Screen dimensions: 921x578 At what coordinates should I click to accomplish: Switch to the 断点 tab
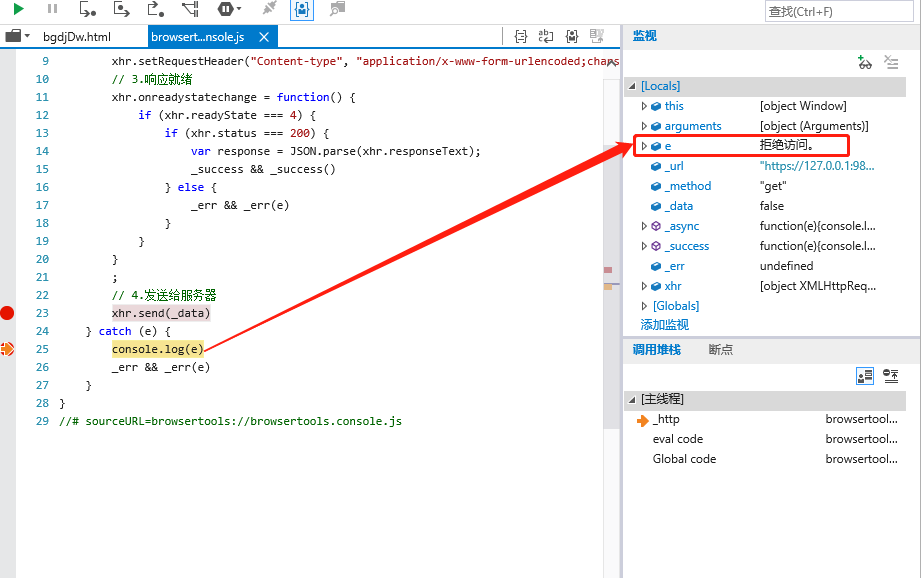pos(720,350)
